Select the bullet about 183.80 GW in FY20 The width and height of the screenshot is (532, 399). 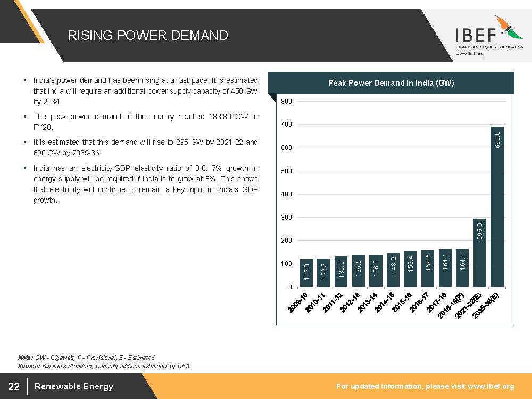tap(145, 122)
